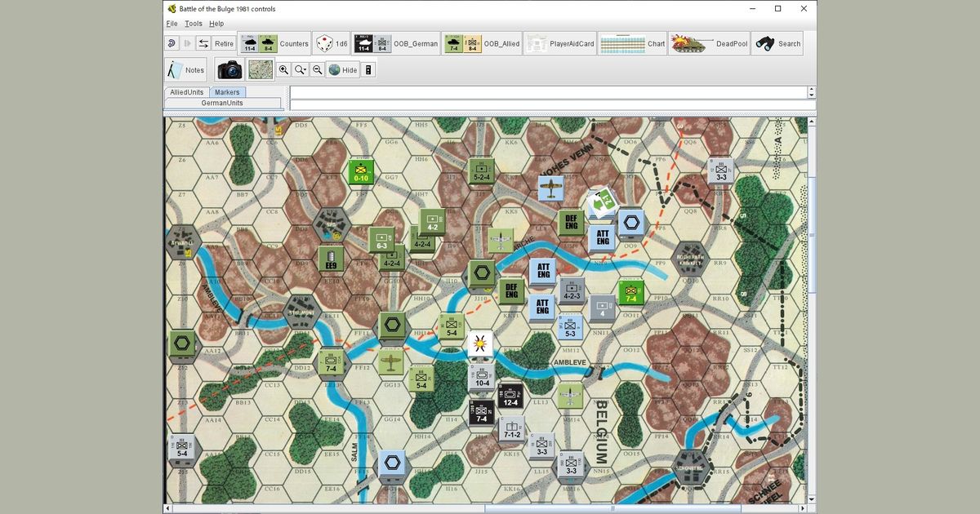Screen dimensions: 980x514
Task: Switch to the Markers tab
Action: [x=228, y=91]
